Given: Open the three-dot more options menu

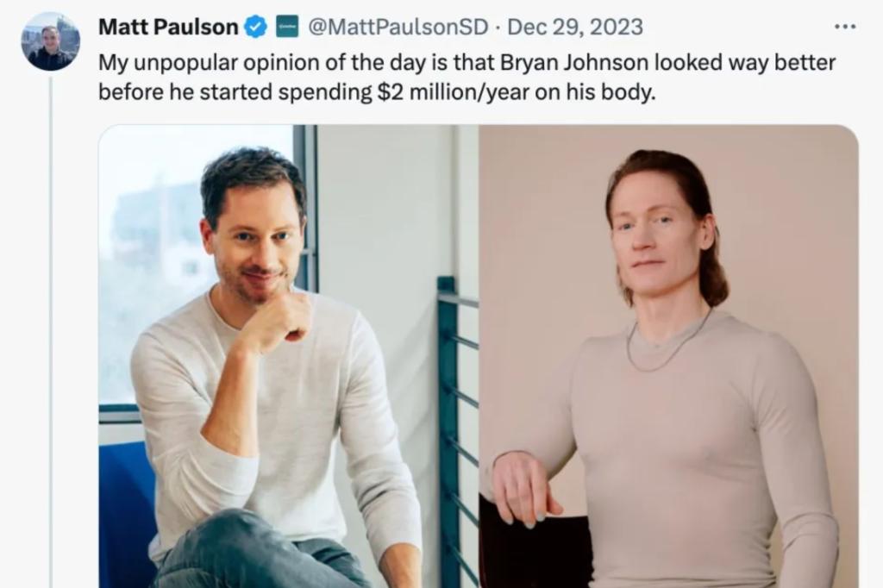Looking at the screenshot, I should 845,27.
